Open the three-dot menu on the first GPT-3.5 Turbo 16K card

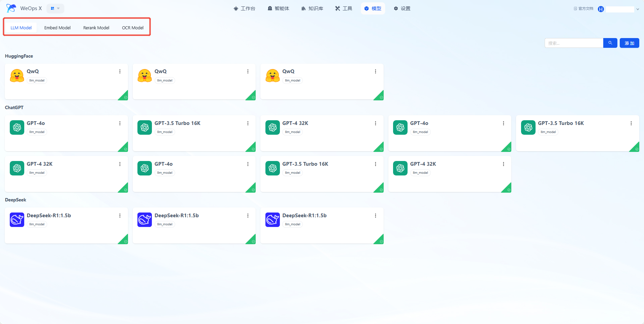coord(248,123)
